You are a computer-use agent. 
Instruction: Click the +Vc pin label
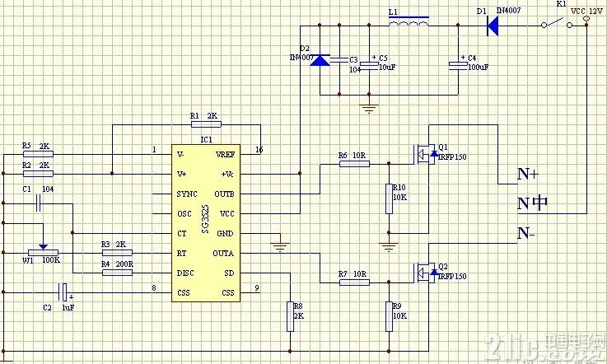point(227,175)
